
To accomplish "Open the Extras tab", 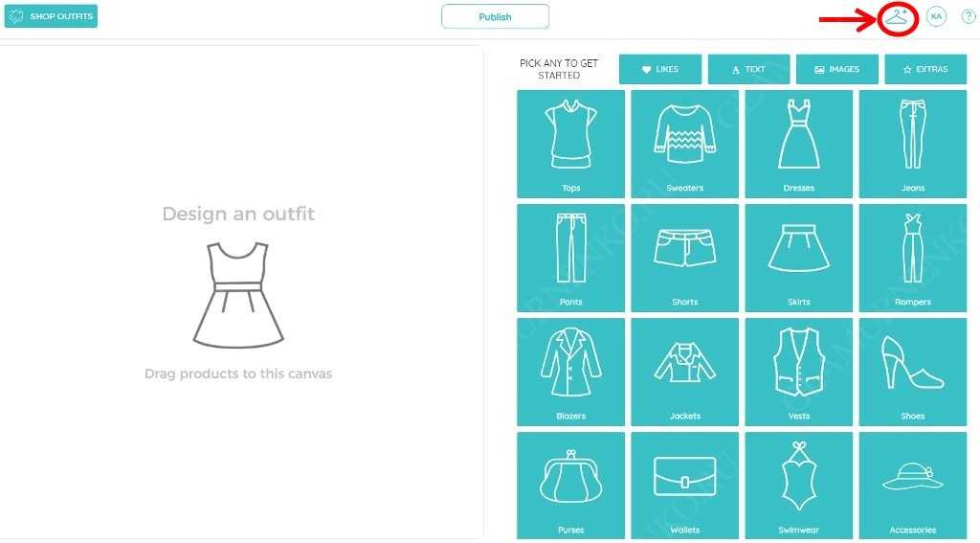I will [x=925, y=69].
